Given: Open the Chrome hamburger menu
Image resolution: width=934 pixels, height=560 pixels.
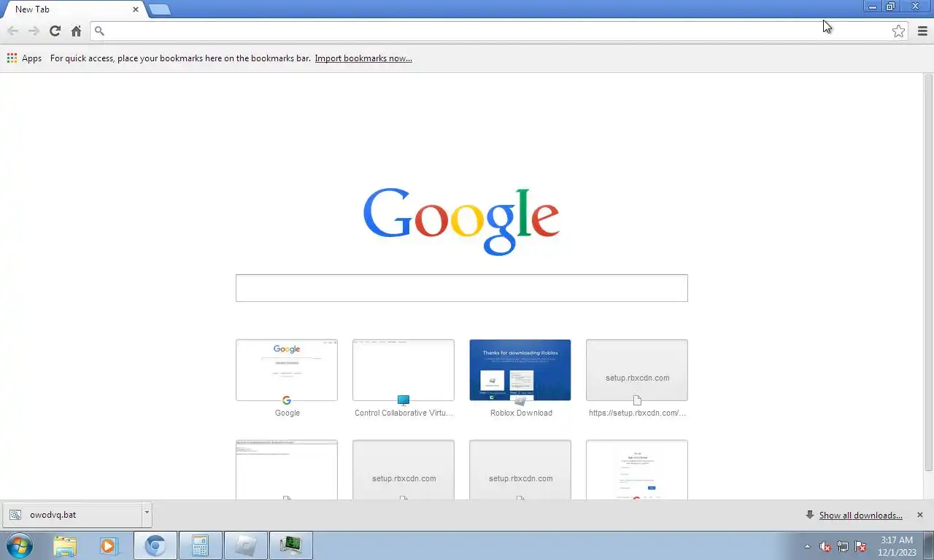Looking at the screenshot, I should (922, 31).
